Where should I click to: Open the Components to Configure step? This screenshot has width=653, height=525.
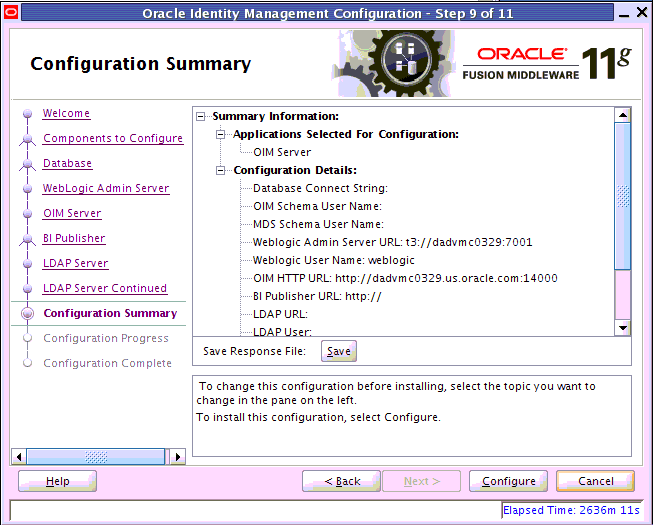pyautogui.click(x=112, y=139)
